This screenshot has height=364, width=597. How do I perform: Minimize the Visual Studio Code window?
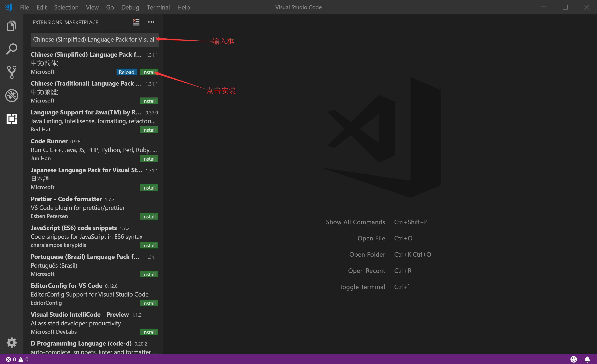click(543, 7)
